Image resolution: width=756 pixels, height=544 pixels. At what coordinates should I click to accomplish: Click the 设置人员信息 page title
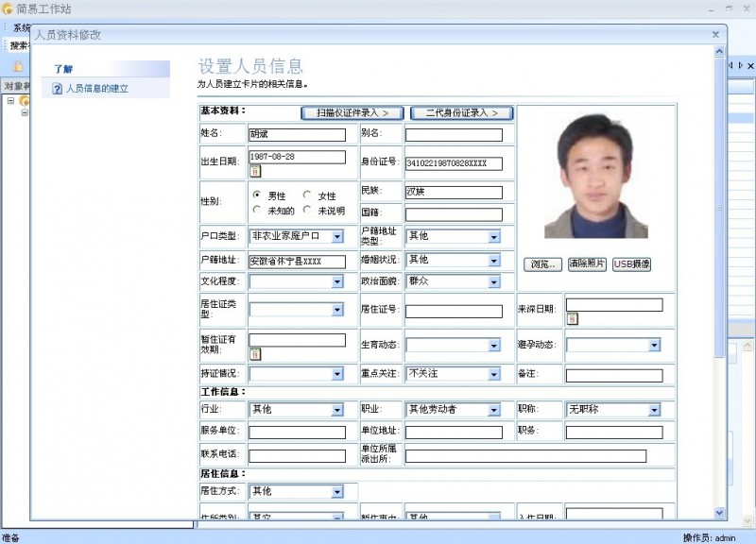pyautogui.click(x=250, y=66)
